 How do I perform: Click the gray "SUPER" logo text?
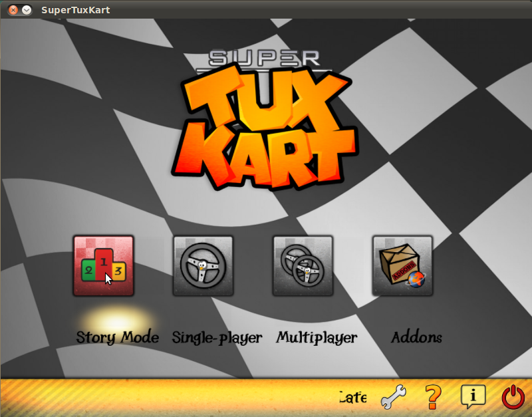(x=265, y=59)
